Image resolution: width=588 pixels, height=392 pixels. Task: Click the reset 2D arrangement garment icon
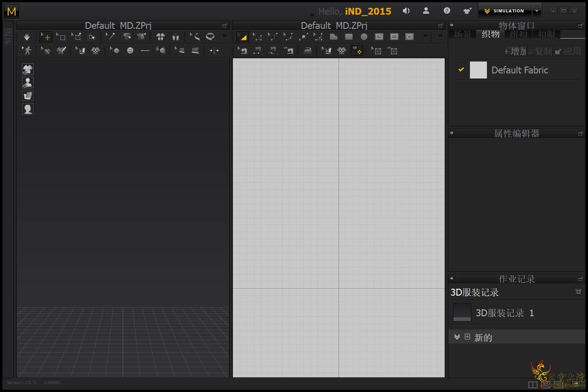tap(160, 37)
